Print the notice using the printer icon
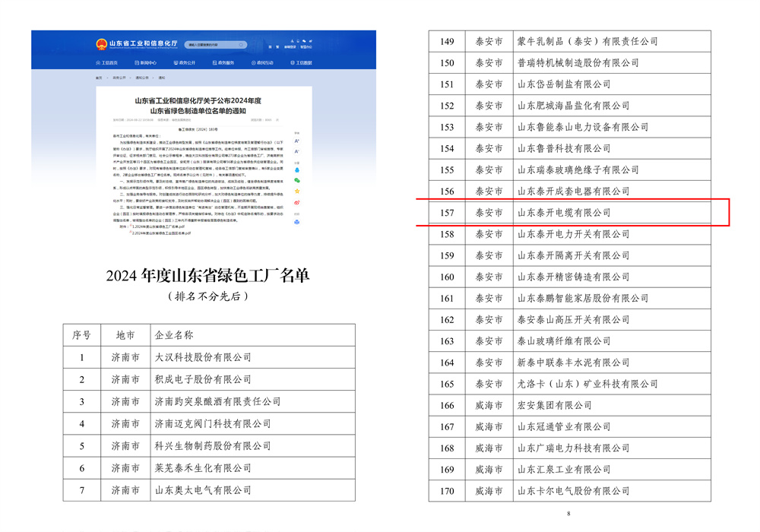 pyautogui.click(x=296, y=222)
